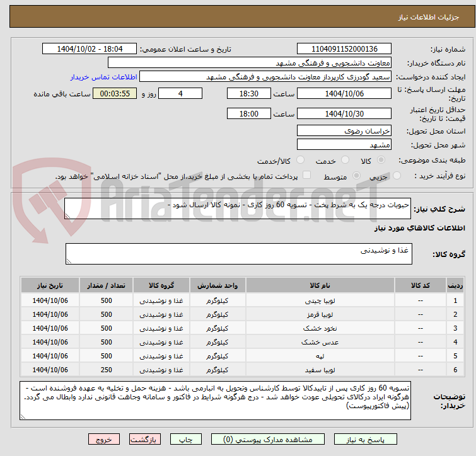Click the شرح کلی نیاز description textarea
476x456 pixels.
coord(238,208)
